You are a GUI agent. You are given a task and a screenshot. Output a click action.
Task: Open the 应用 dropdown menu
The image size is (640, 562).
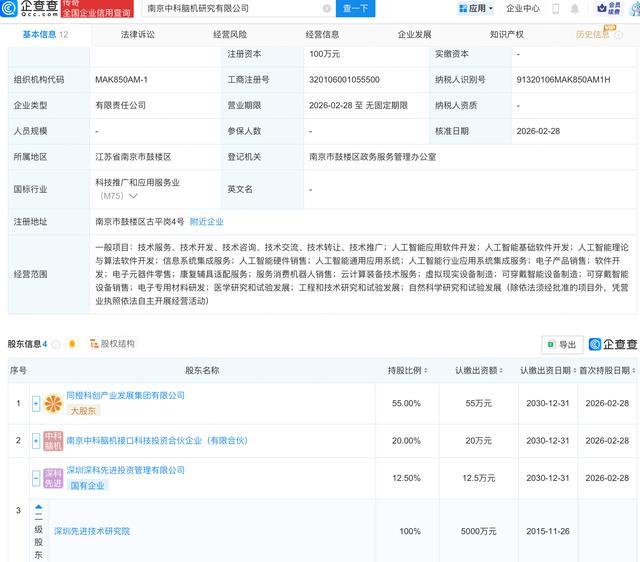click(476, 9)
